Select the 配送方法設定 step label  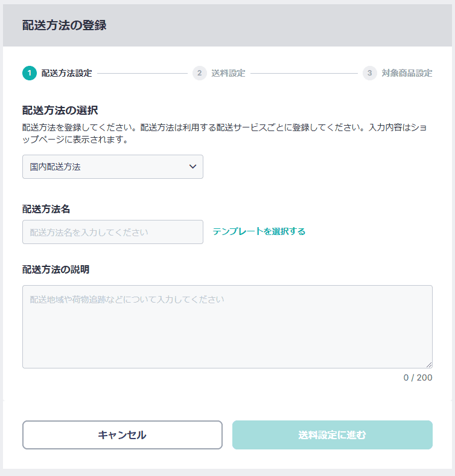click(x=67, y=73)
